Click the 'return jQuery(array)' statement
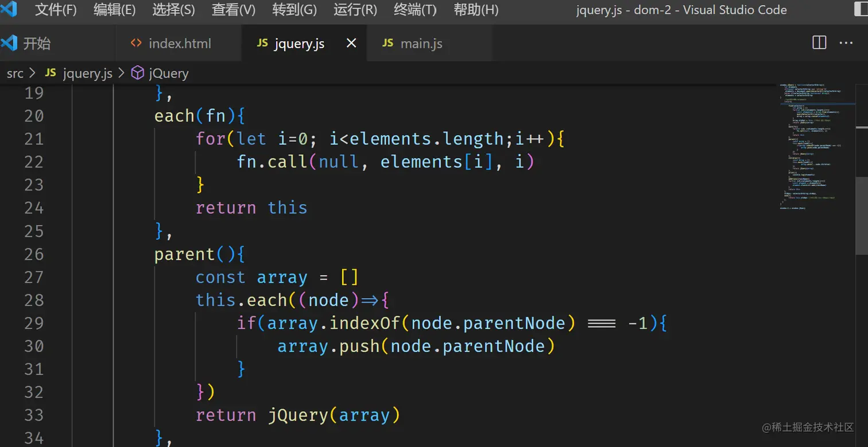 click(x=298, y=415)
